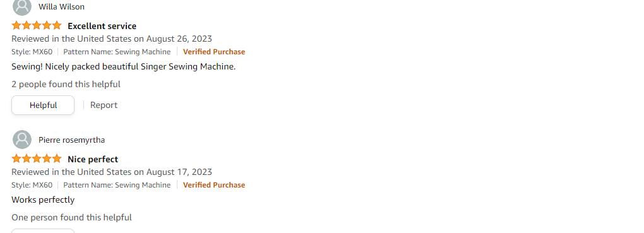This screenshot has height=233, width=644.
Task: Click Verified Purchase on the August 26 review
Action: [214, 52]
